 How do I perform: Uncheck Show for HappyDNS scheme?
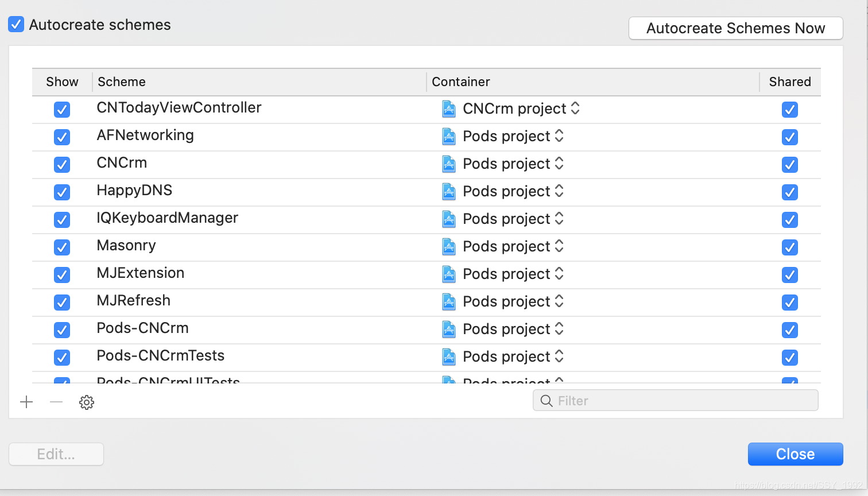[x=62, y=192]
